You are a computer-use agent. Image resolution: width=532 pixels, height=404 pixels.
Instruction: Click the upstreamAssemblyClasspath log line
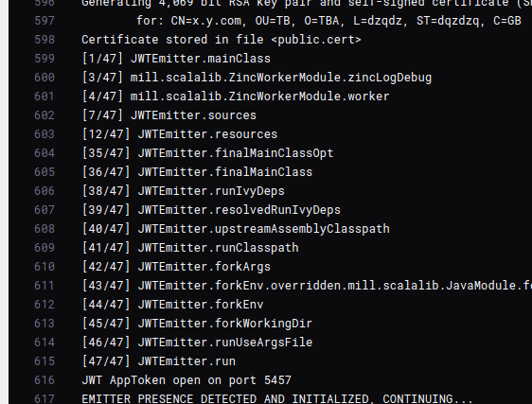[236, 229]
